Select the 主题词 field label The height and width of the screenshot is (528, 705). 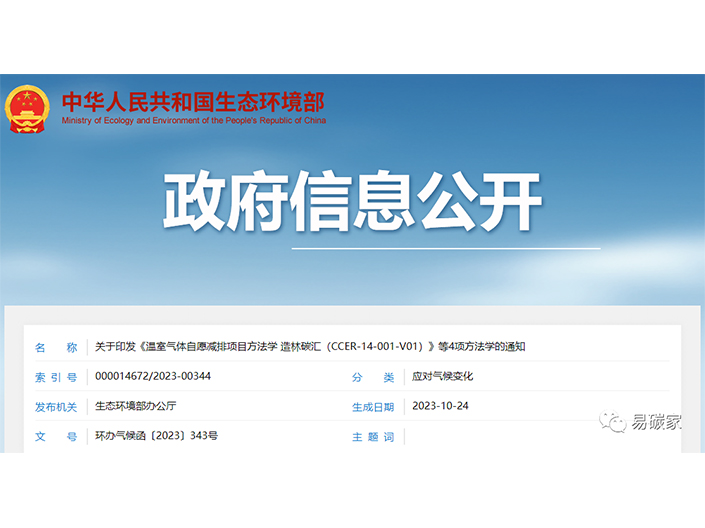373,437
